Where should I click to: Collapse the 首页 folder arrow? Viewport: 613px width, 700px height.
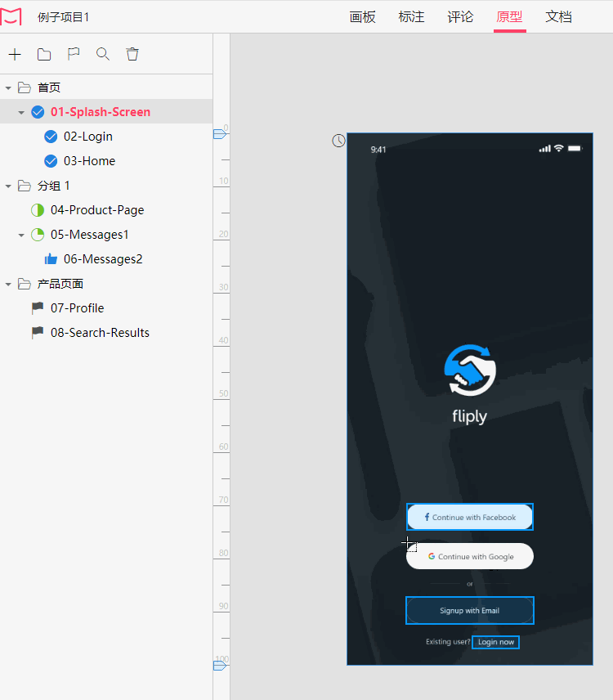(x=8, y=88)
